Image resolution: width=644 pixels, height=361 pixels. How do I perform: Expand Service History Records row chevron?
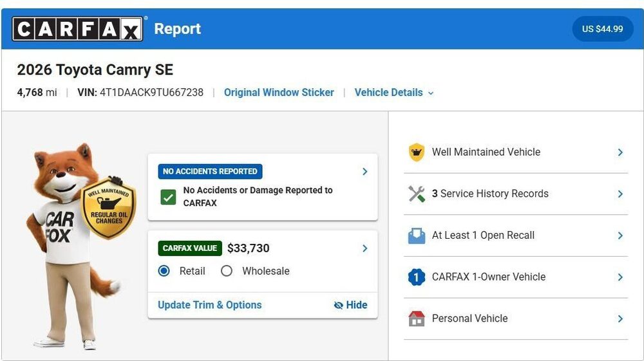(x=620, y=194)
